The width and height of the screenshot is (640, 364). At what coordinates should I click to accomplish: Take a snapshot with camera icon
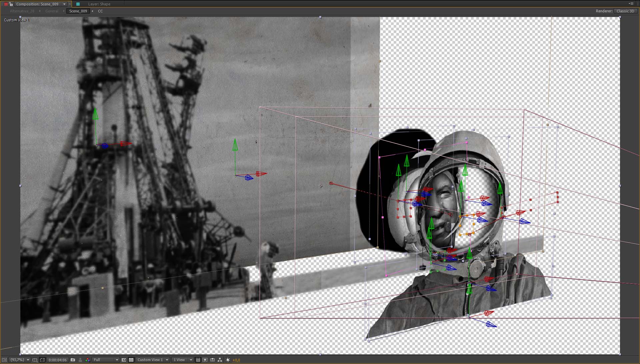(x=73, y=360)
